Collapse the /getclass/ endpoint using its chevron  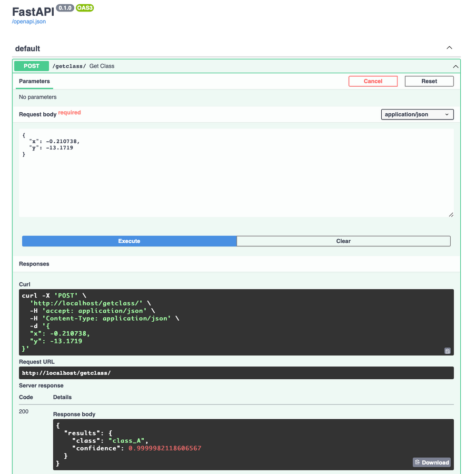point(456,66)
